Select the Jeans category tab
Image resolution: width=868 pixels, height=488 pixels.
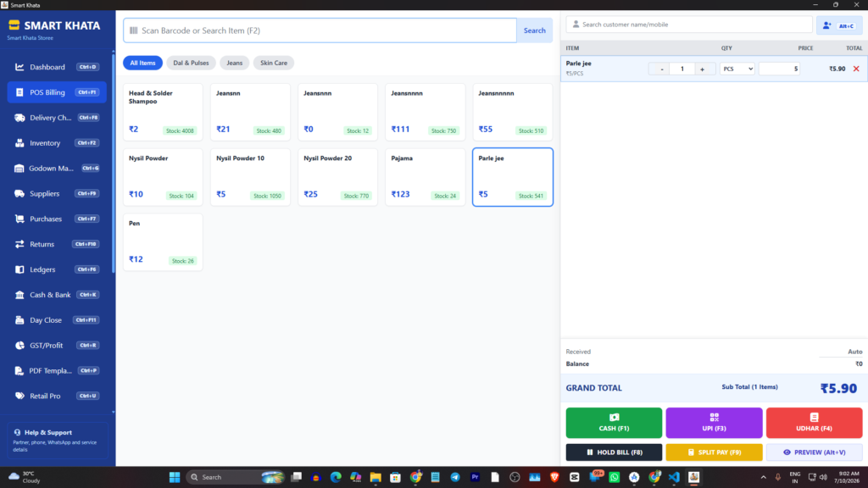[x=234, y=63]
